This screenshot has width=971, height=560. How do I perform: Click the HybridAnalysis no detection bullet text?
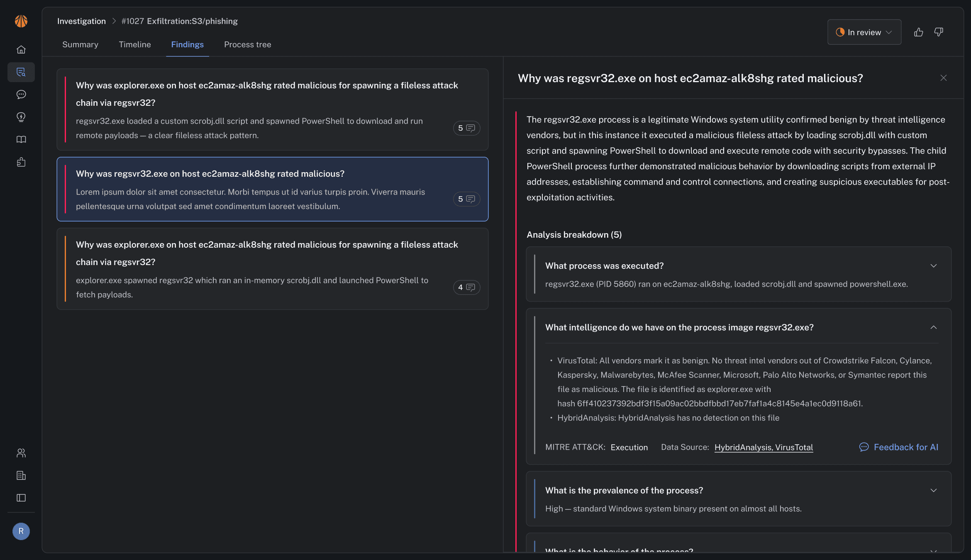[x=668, y=418]
